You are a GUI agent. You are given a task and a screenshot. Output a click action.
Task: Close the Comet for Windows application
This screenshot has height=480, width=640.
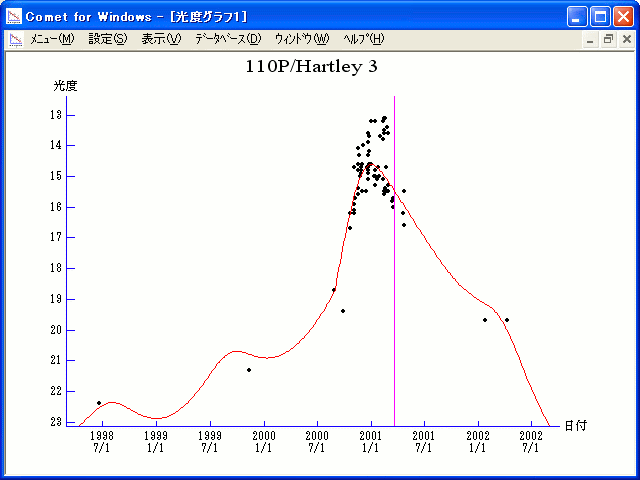click(623, 16)
